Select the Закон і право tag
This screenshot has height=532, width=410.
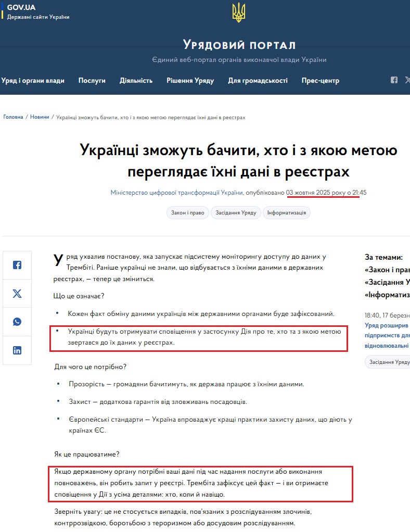point(187,213)
